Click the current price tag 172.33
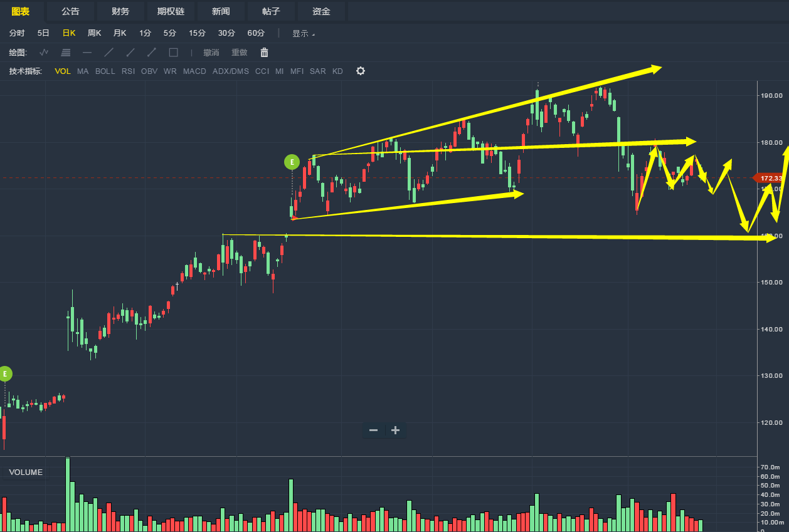The image size is (789, 532). click(x=769, y=178)
